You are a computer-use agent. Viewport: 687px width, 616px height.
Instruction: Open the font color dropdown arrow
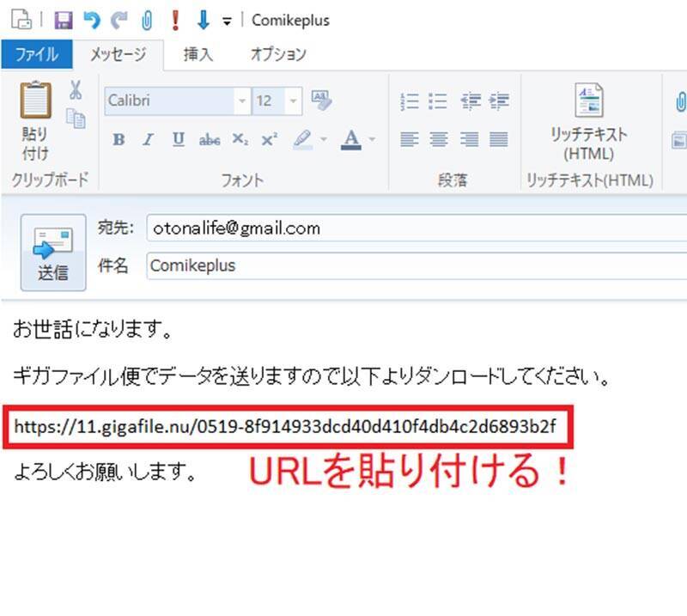click(372, 139)
